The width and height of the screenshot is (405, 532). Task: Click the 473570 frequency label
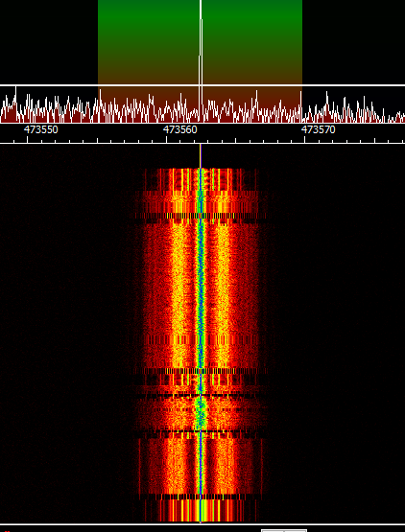319,130
